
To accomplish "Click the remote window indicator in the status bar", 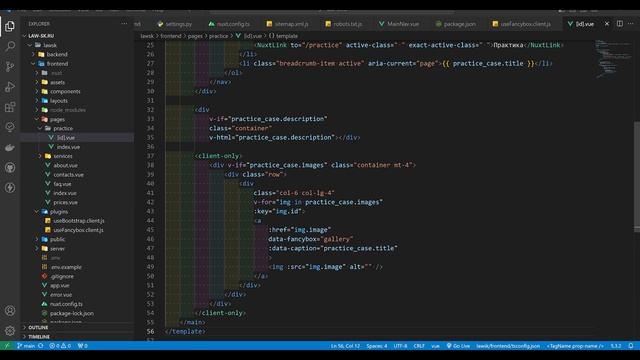I will [x=7, y=346].
